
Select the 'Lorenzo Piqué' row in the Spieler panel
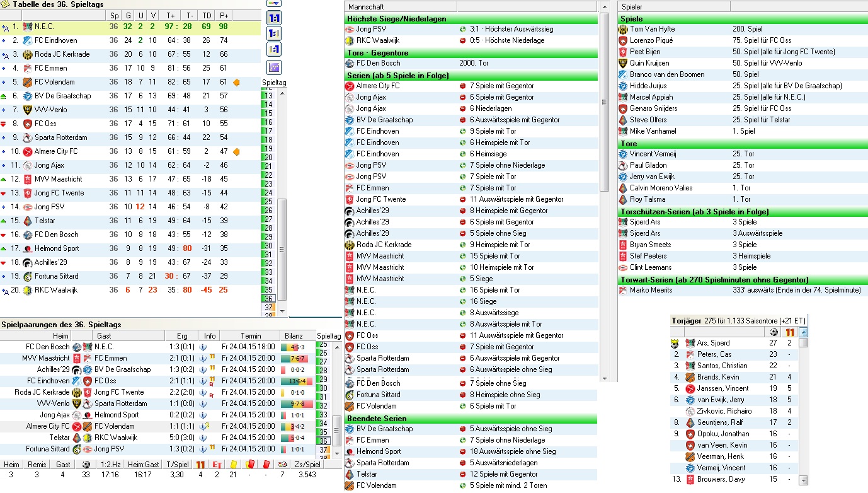click(x=743, y=40)
